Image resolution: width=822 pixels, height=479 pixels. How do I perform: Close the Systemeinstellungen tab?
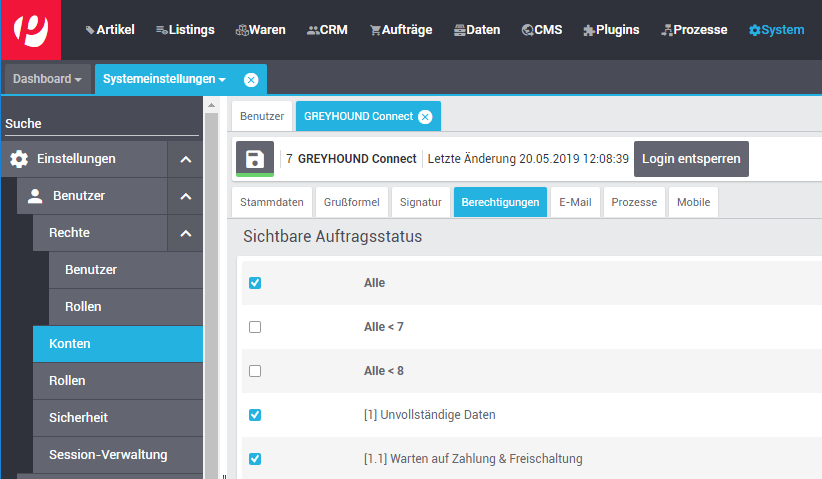(251, 80)
